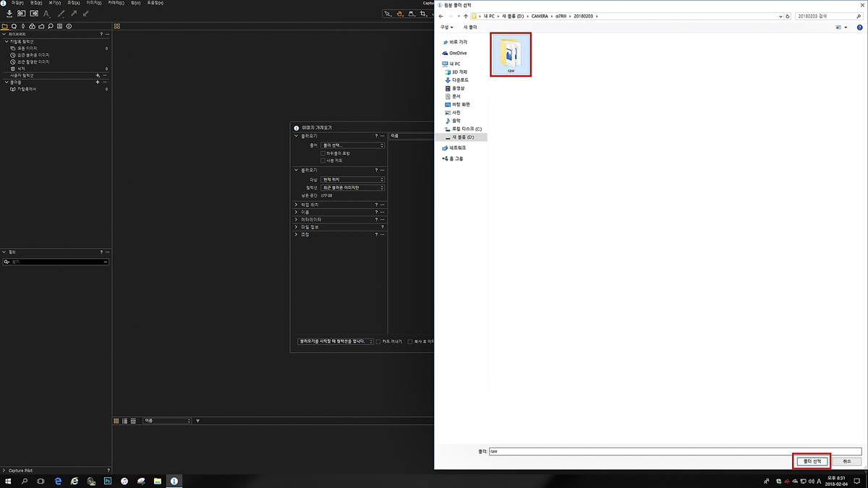Switch browser to thumbnail grid view
This screenshot has height=488, width=868.
tap(116, 421)
